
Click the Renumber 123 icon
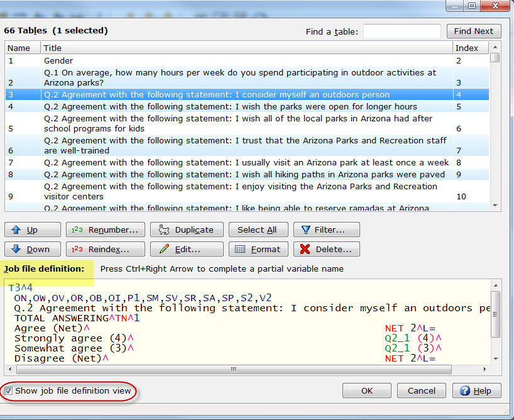pyautogui.click(x=77, y=229)
